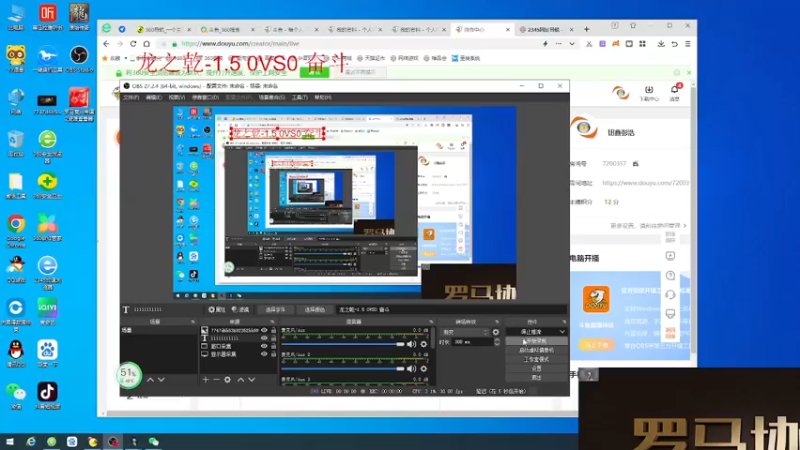The width and height of the screenshot is (800, 450).
Task: Undock the Controls panel float icon
Action: 564,322
